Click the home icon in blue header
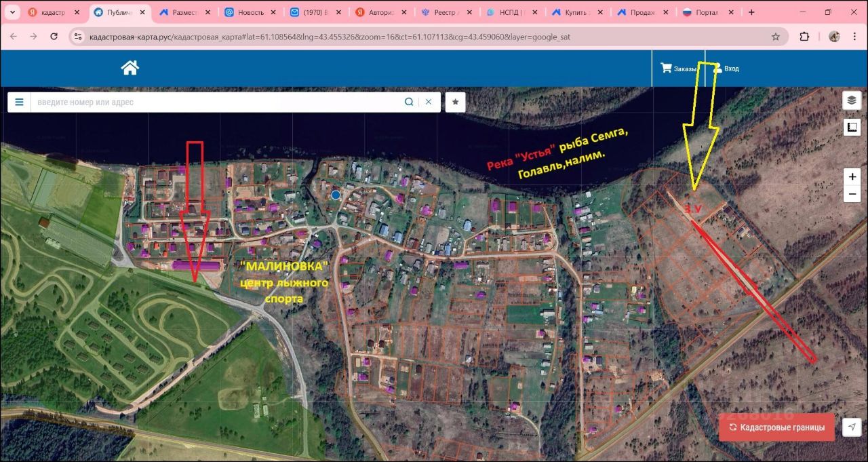 [x=130, y=67]
